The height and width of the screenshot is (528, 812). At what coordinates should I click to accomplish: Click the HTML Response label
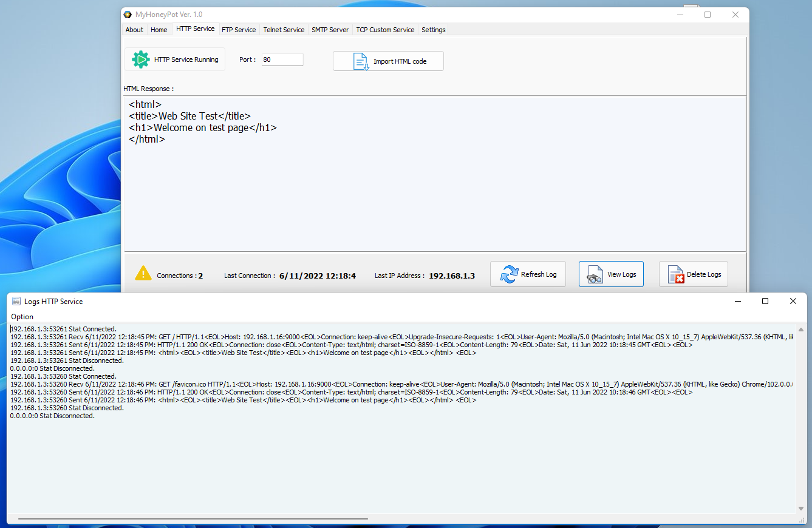coord(148,89)
